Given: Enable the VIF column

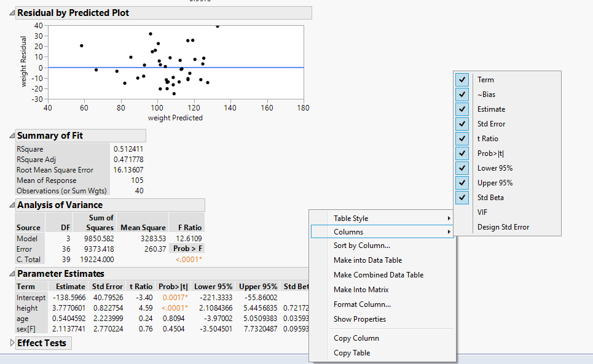Looking at the screenshot, I should click(x=482, y=212).
